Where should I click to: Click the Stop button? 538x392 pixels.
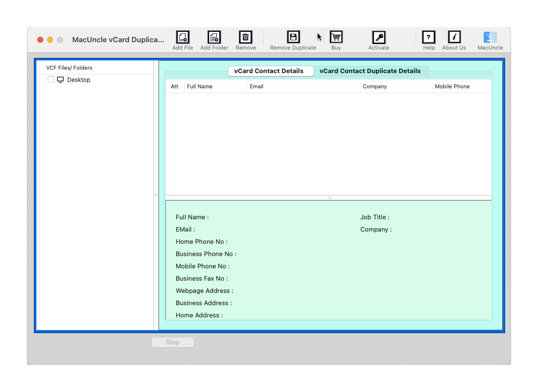click(172, 342)
